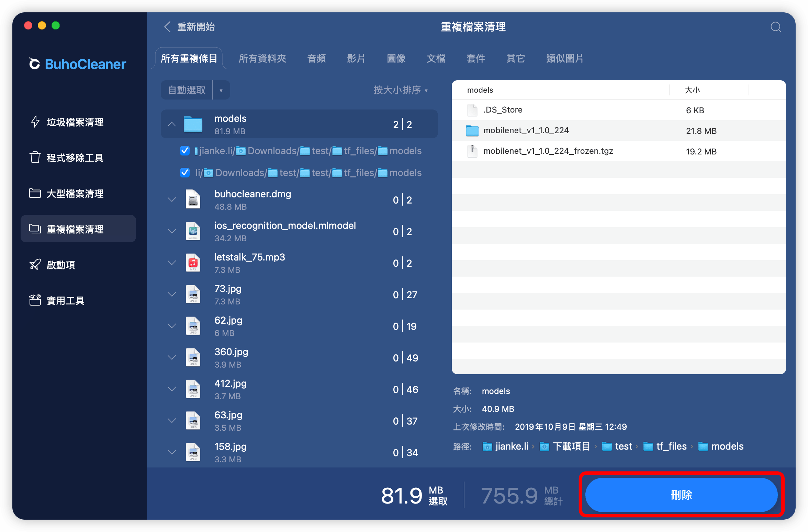The image size is (808, 532).
Task: Click the 73.jpg image file icon
Action: point(193,294)
